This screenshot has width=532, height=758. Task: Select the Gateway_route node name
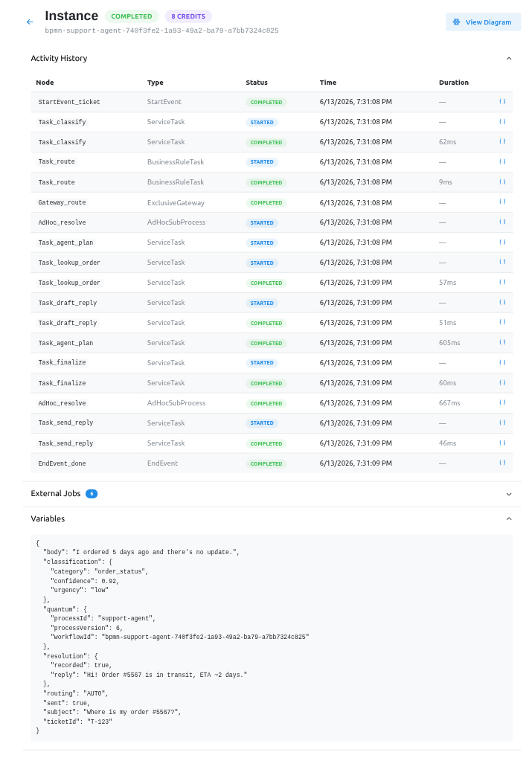click(x=62, y=202)
